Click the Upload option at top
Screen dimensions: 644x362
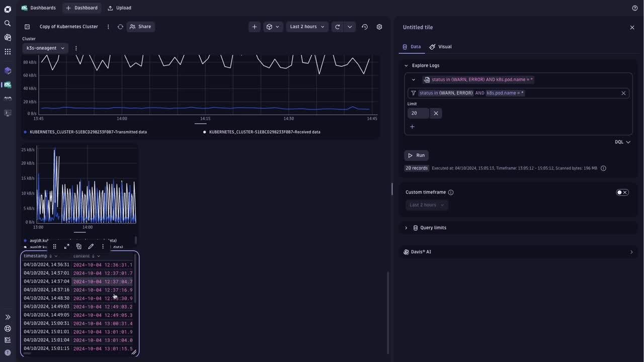[x=120, y=8]
